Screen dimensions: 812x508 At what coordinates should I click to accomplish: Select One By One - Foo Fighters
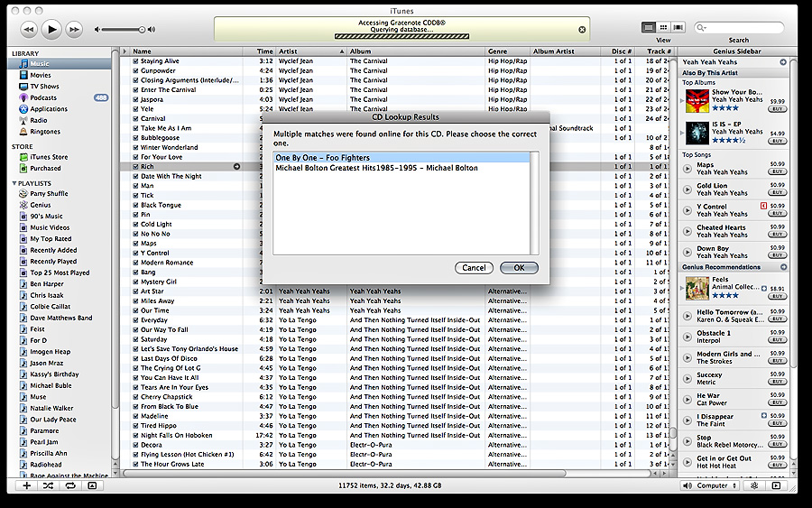point(401,158)
